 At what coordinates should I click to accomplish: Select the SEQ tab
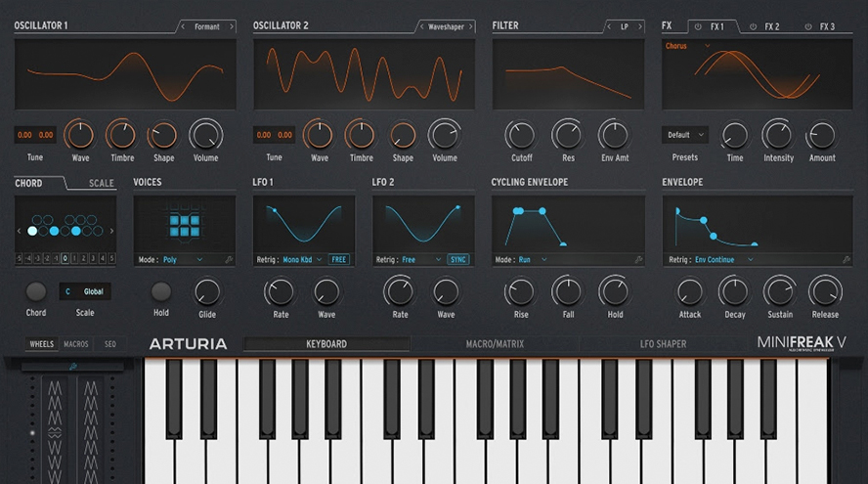click(110, 344)
